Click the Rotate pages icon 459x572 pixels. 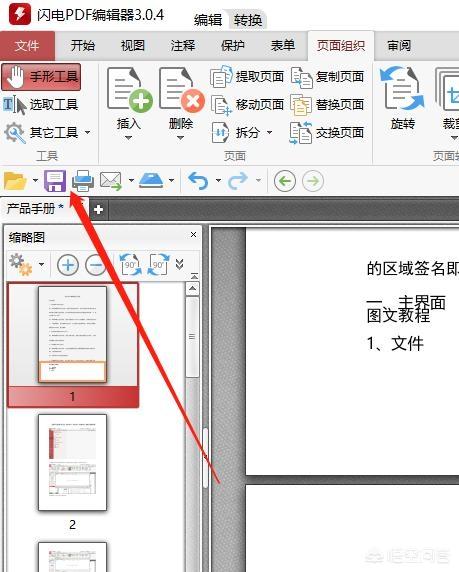[x=402, y=98]
